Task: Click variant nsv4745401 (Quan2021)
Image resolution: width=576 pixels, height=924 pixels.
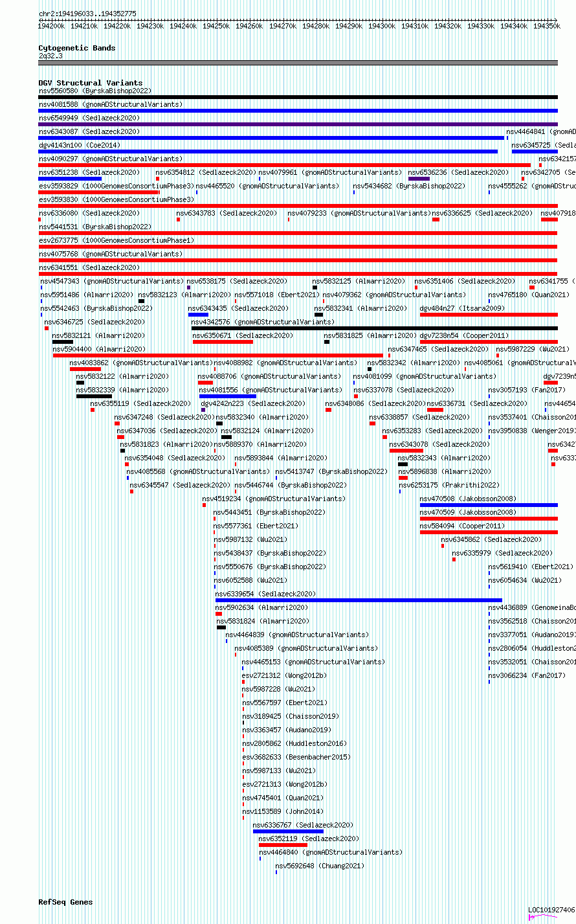Action: [282, 798]
